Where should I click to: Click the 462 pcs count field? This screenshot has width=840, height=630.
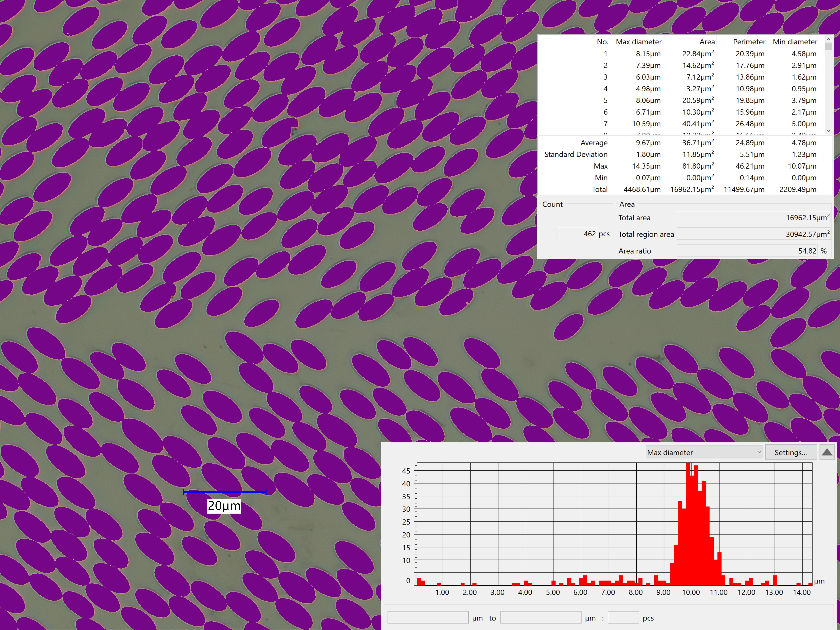577,234
